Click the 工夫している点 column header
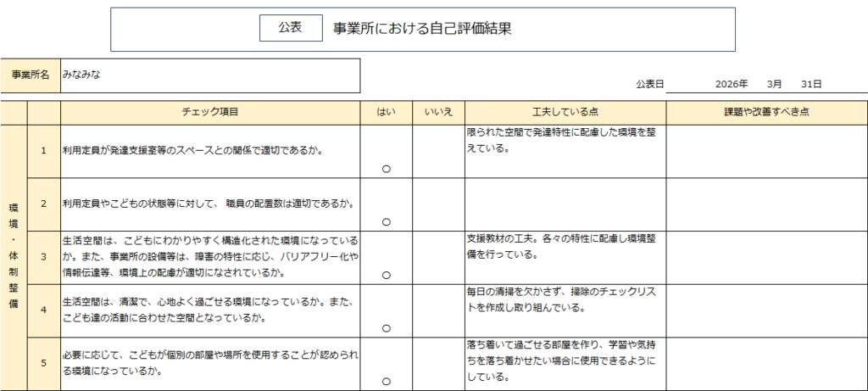The image size is (868, 391). coord(565,112)
